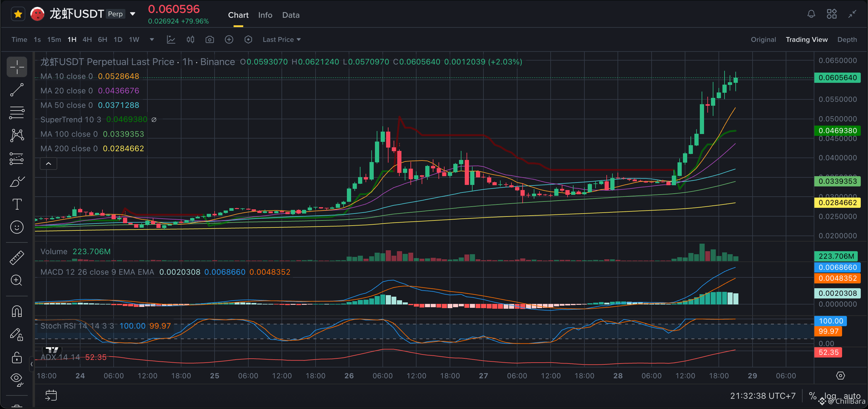Click the red 52.35 ADX value tag
Screen dimensions: 868x409
click(828, 352)
